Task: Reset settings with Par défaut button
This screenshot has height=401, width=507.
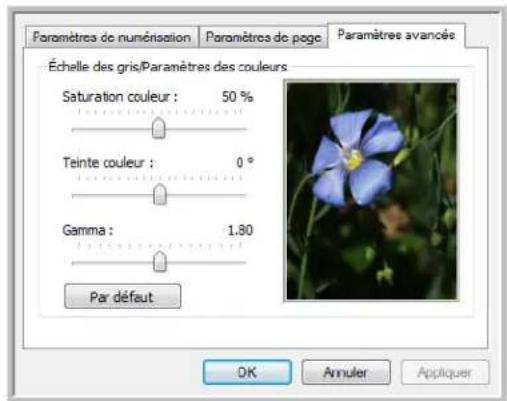Action: coord(123,296)
